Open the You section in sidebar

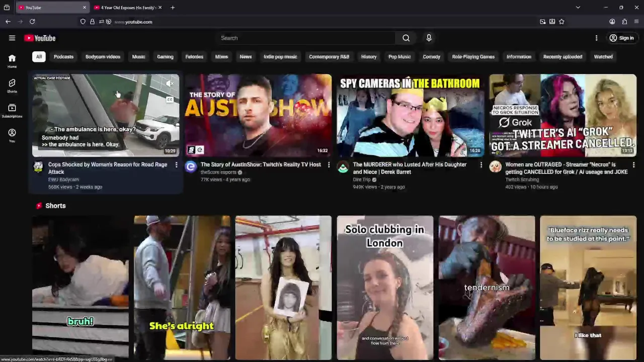click(x=12, y=136)
